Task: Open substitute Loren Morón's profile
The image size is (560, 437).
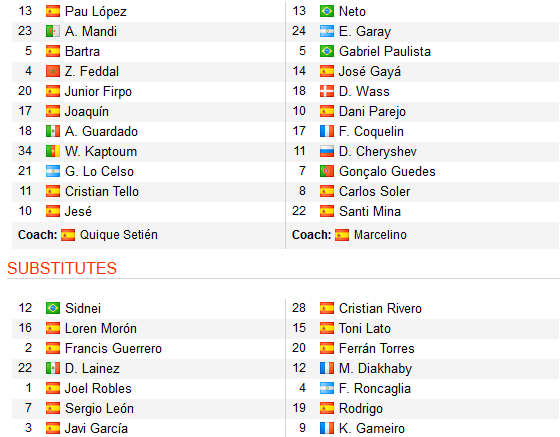Action: point(101,328)
